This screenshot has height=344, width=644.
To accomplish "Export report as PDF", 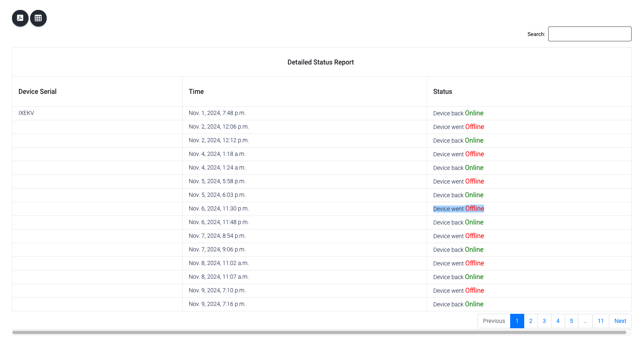I will tap(20, 18).
